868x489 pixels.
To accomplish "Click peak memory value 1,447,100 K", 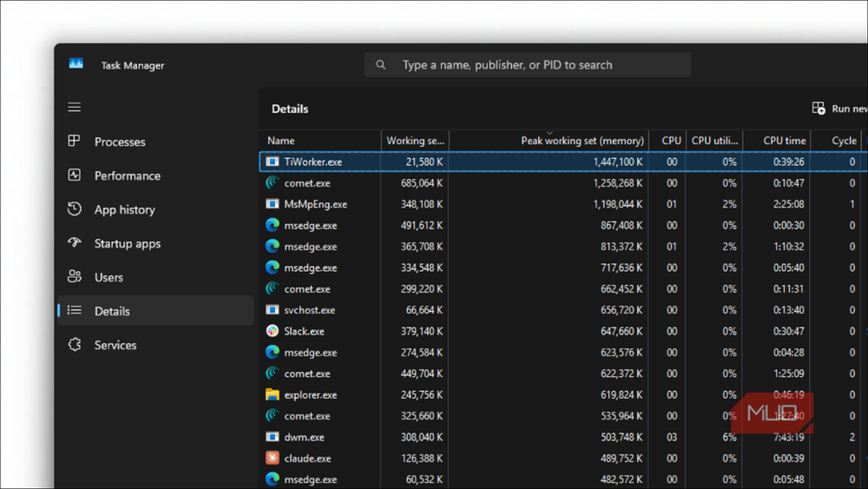I will pos(618,162).
